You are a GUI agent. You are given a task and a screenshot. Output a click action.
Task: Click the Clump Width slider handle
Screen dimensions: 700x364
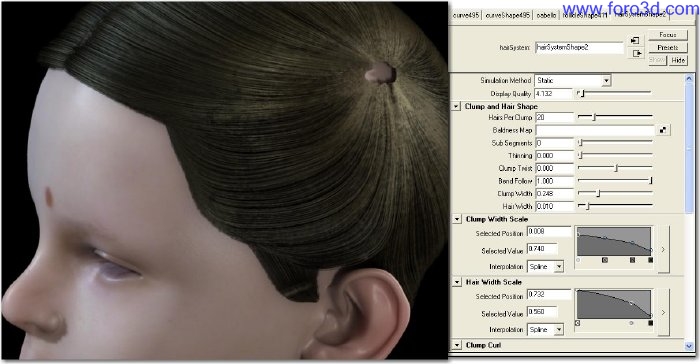pos(599,193)
